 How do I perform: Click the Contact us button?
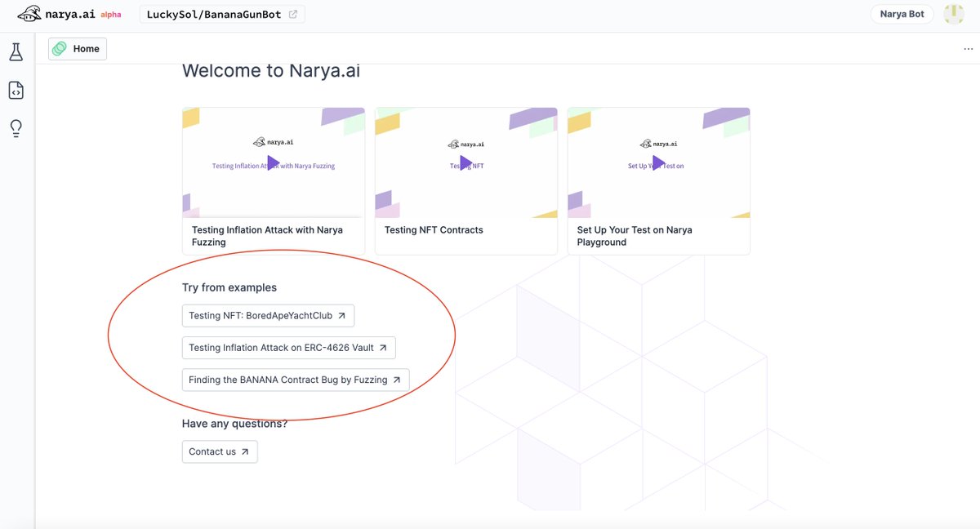tap(220, 451)
